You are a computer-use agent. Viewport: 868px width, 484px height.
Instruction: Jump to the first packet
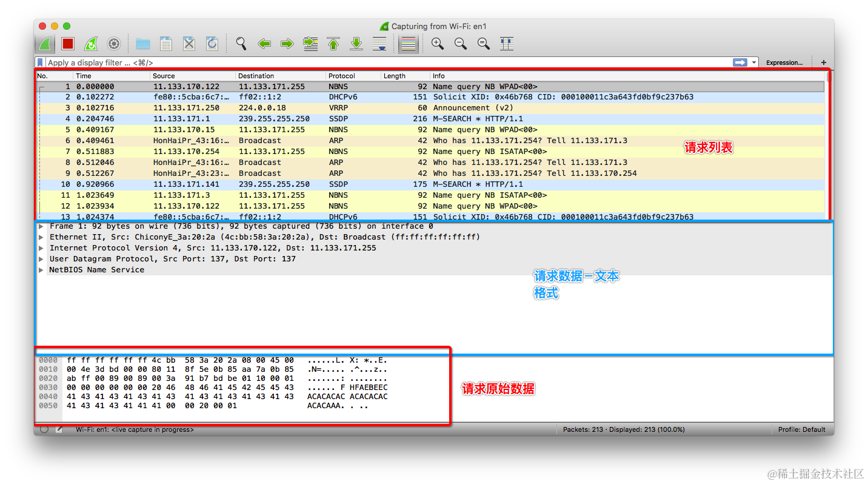(x=333, y=44)
